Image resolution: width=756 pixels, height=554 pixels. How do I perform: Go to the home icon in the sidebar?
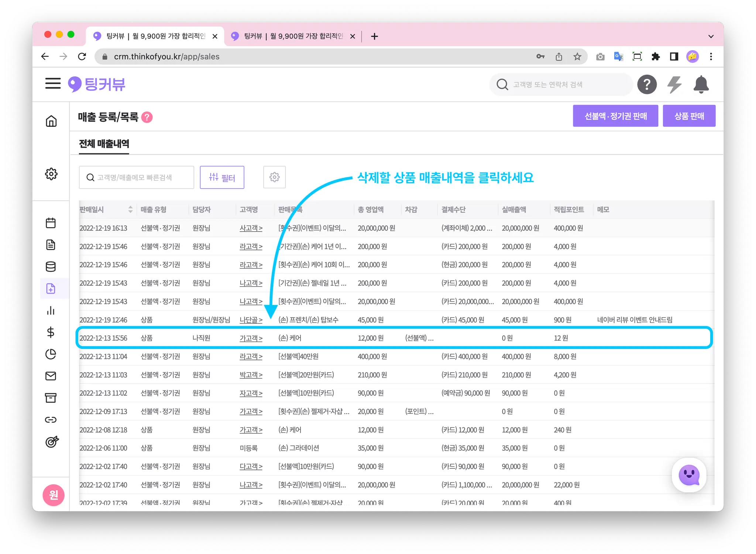pyautogui.click(x=51, y=121)
